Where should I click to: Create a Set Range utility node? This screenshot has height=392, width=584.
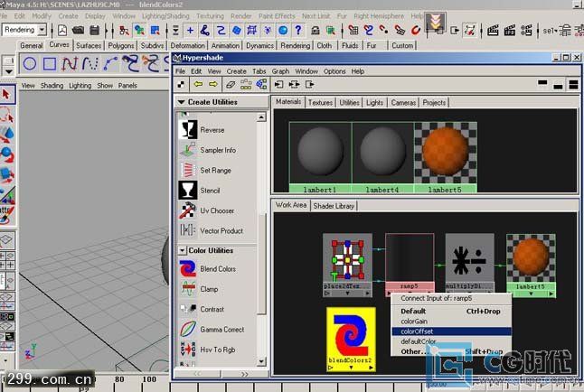(x=207, y=170)
